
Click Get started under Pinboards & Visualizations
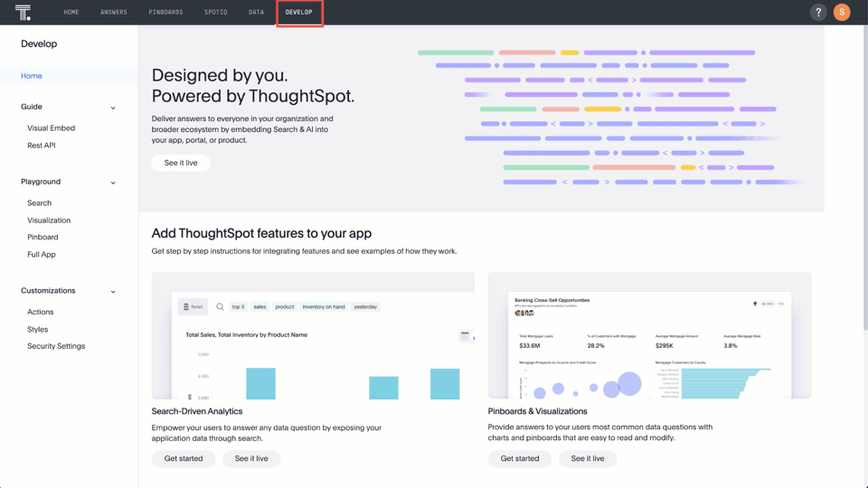pyautogui.click(x=520, y=459)
